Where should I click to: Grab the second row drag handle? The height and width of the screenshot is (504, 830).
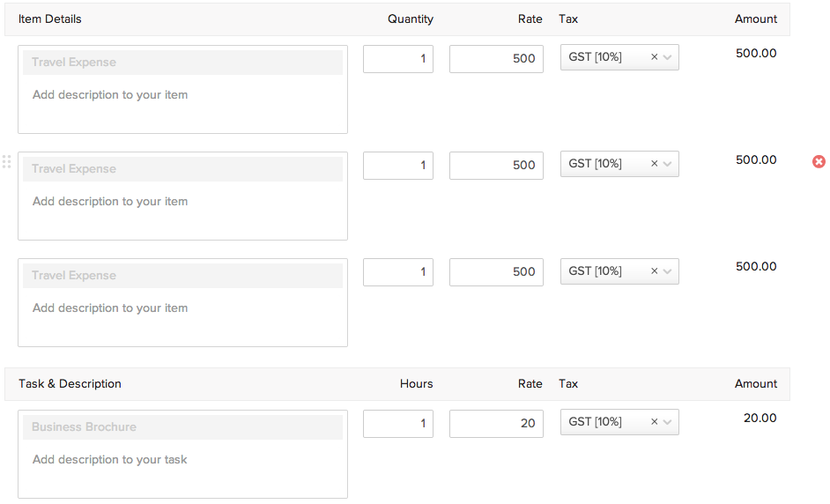click(x=6, y=161)
